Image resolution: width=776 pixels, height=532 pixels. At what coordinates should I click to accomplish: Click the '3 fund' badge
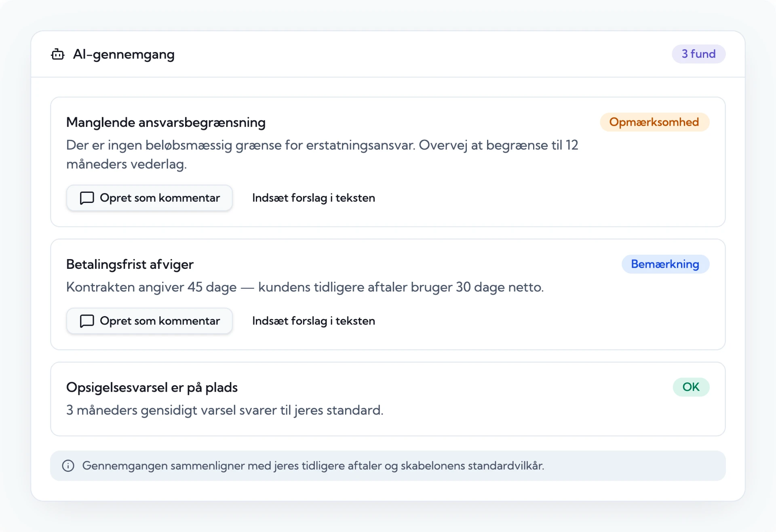click(698, 54)
